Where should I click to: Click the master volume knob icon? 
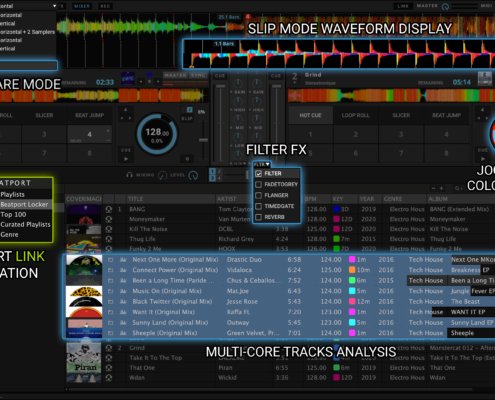(x=445, y=6)
